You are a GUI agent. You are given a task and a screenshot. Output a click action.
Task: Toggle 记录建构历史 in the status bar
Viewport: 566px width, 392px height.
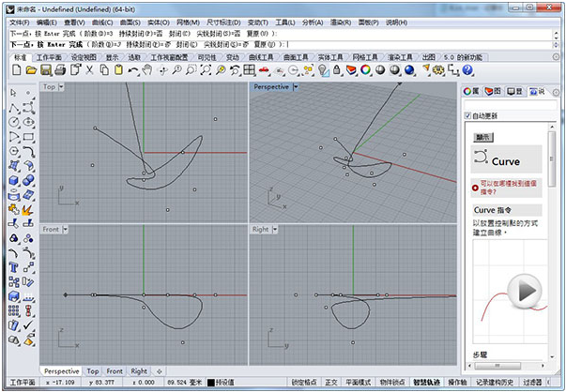tap(495, 383)
